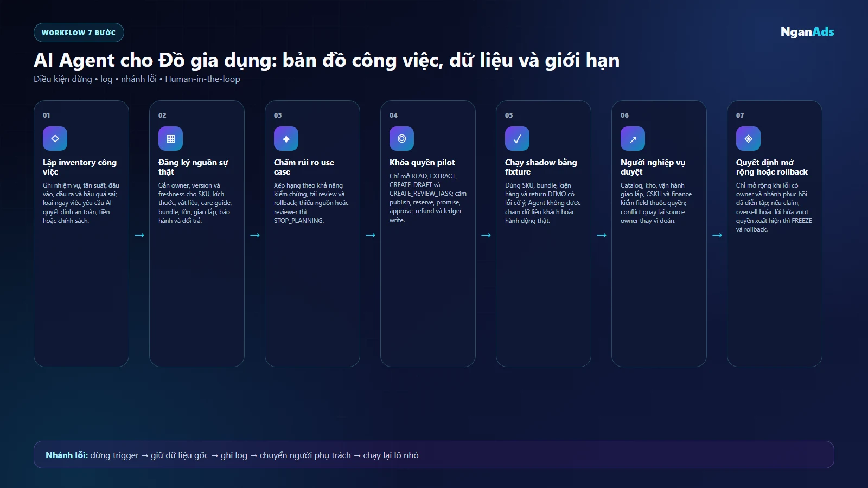Image resolution: width=868 pixels, height=488 pixels.
Task: Click the diagonal arrow icon in step 06
Action: click(x=633, y=139)
